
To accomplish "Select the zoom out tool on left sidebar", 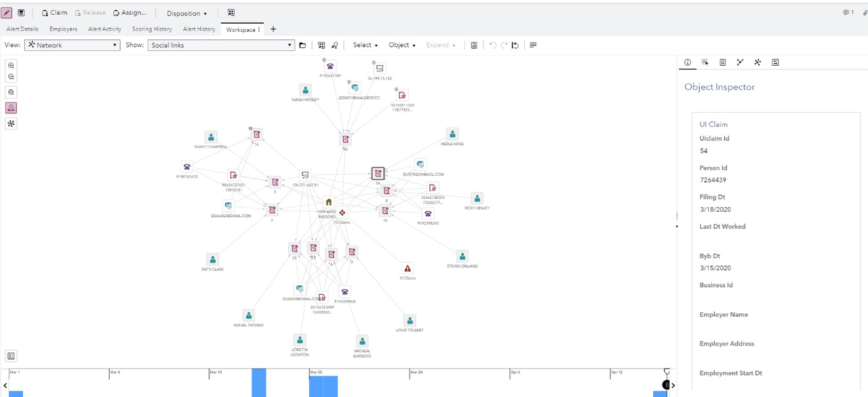I will [x=11, y=77].
